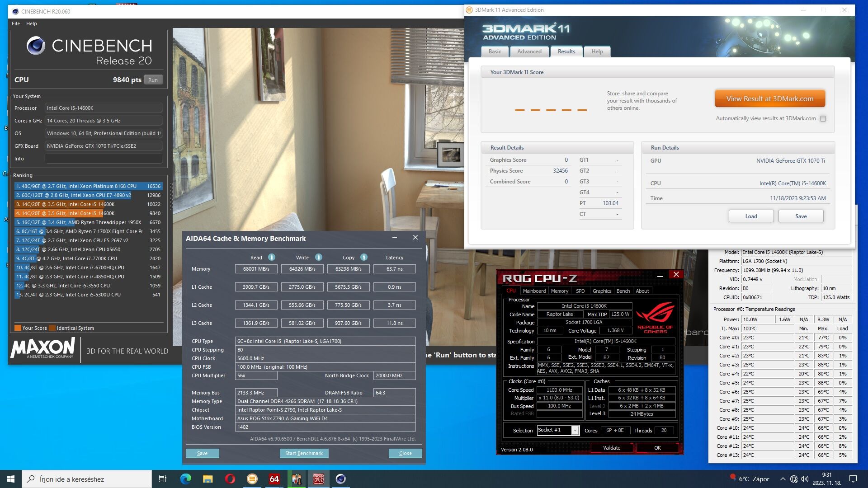
Task: Open the File menu in Cinebench
Action: [16, 23]
